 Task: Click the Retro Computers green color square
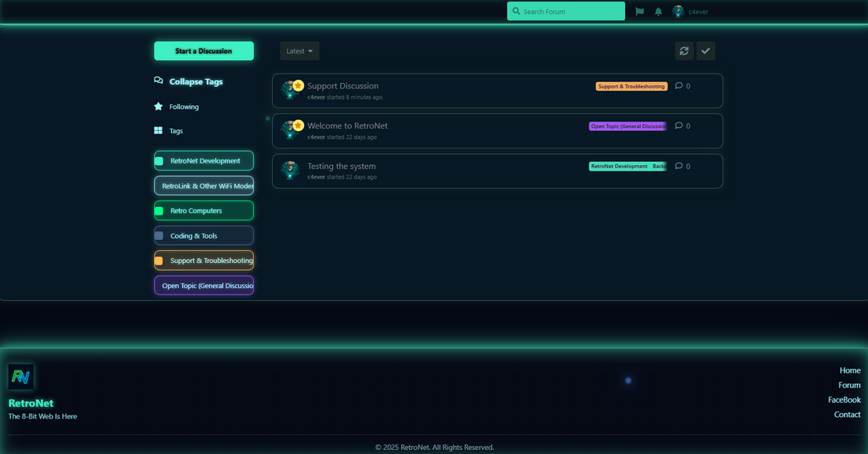(159, 211)
